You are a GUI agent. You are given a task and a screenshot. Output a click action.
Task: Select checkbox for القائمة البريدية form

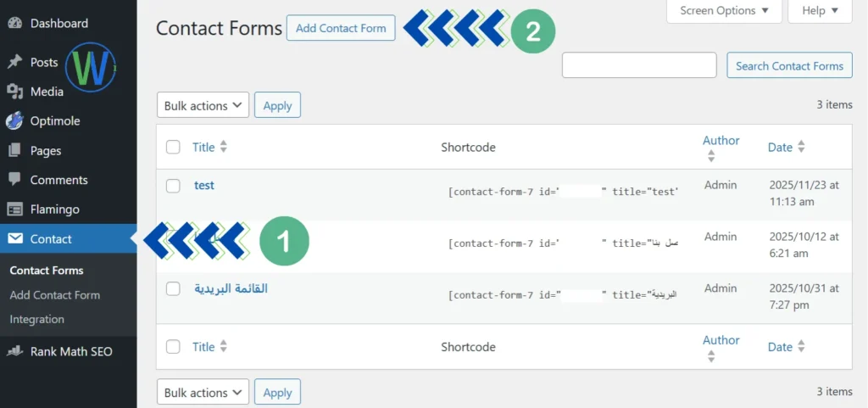(173, 289)
